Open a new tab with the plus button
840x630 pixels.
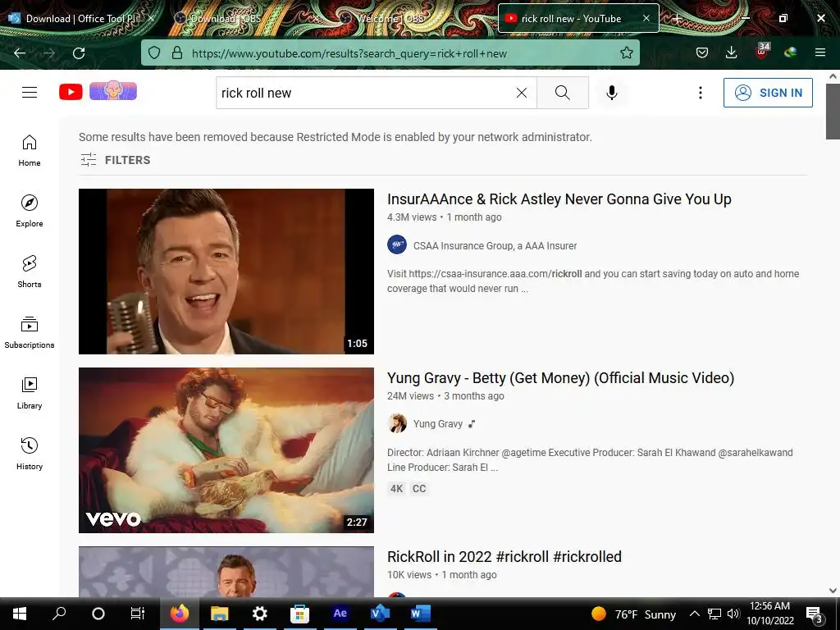pos(677,19)
